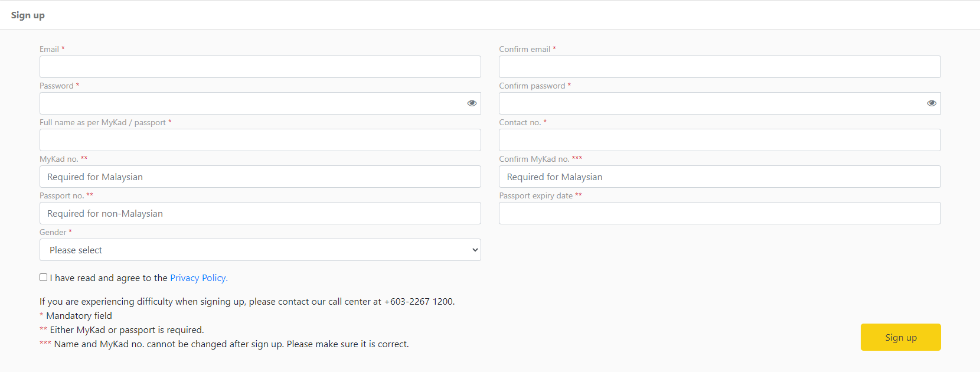Click the Gender field label
This screenshot has width=980, height=372.
(53, 233)
